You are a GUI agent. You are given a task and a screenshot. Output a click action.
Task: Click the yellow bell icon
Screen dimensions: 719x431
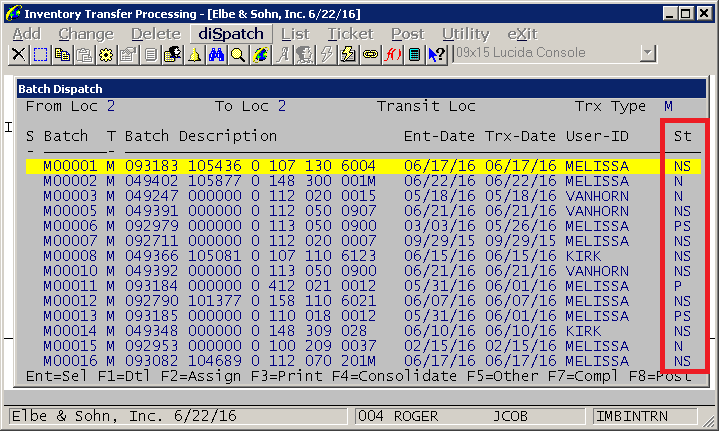click(195, 54)
